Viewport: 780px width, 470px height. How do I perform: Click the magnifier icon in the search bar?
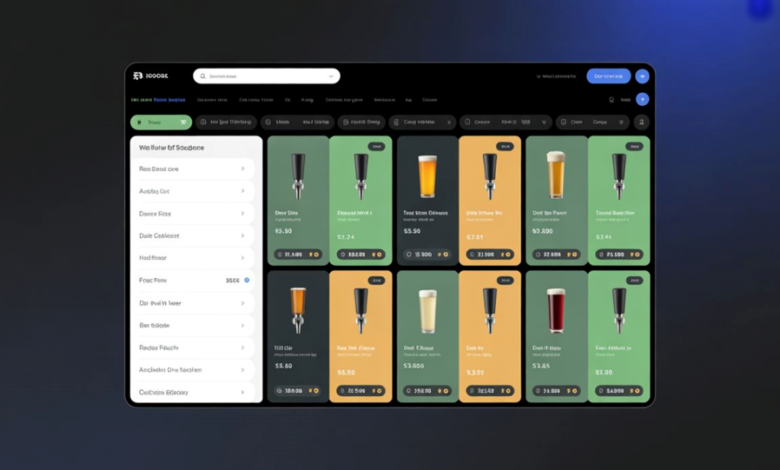[203, 76]
